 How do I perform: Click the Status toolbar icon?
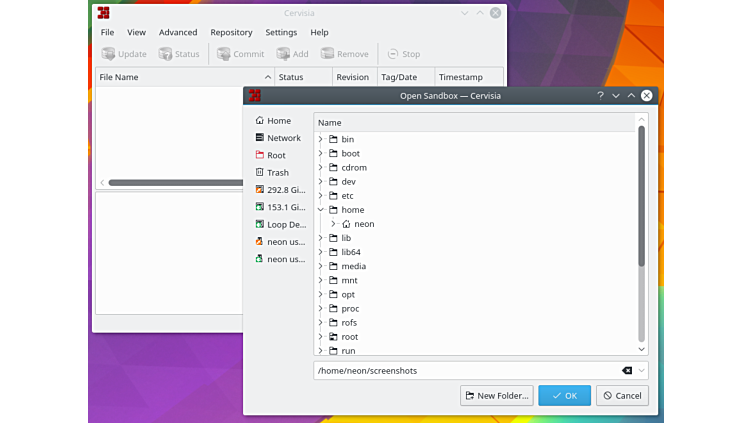[x=165, y=54]
